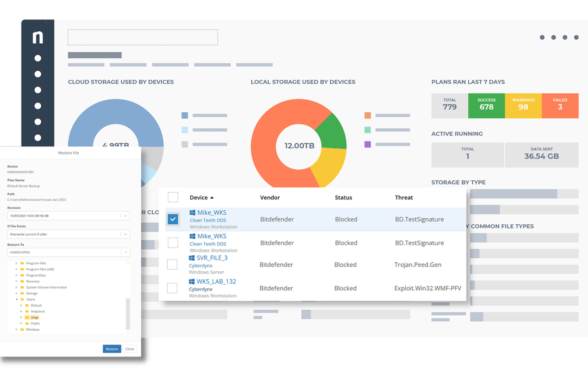
Task: Enable the select-all checkbox in table header
Action: coord(173,197)
